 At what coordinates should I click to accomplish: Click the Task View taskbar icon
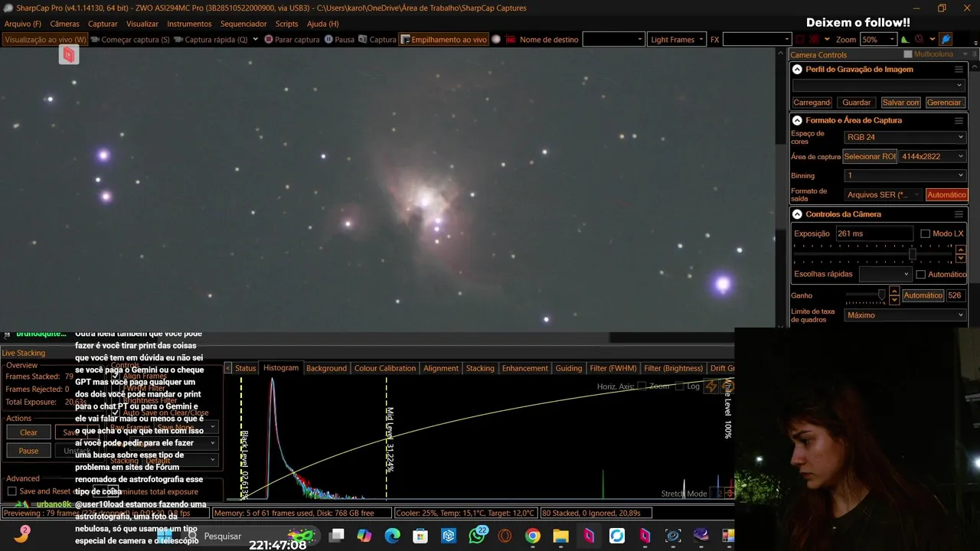point(337,536)
